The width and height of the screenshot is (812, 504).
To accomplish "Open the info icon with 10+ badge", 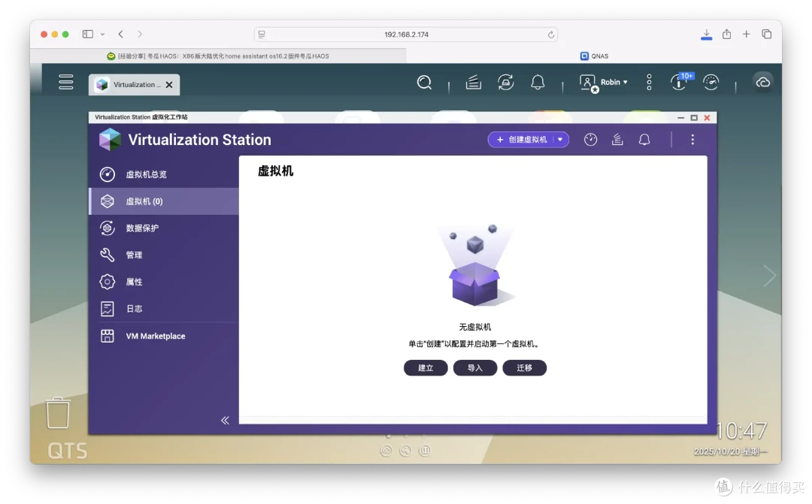I will [680, 82].
